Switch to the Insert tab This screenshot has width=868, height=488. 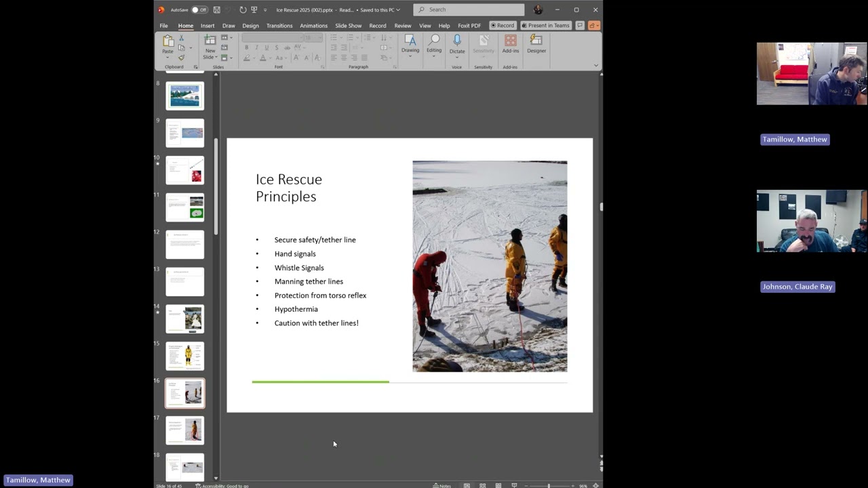point(208,26)
